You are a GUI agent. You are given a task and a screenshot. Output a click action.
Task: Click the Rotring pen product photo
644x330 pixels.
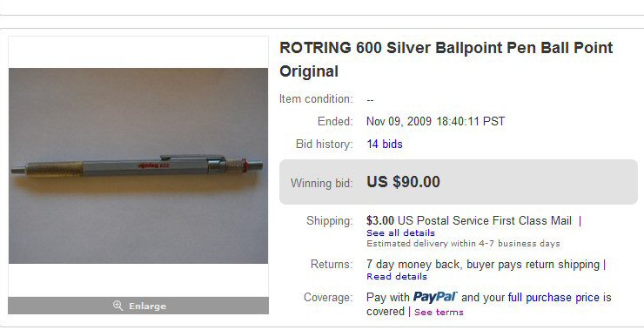[138, 165]
